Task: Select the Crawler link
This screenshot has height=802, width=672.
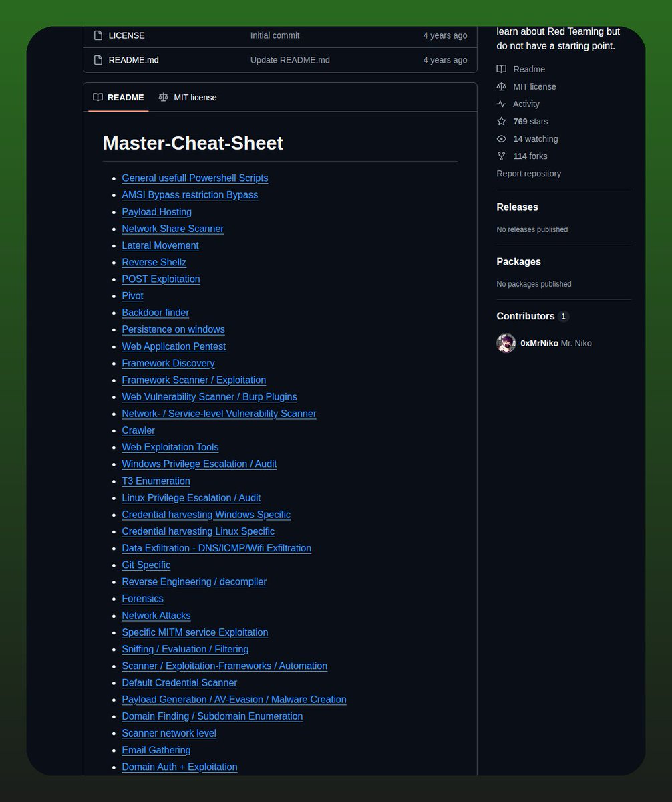Action: click(x=138, y=430)
